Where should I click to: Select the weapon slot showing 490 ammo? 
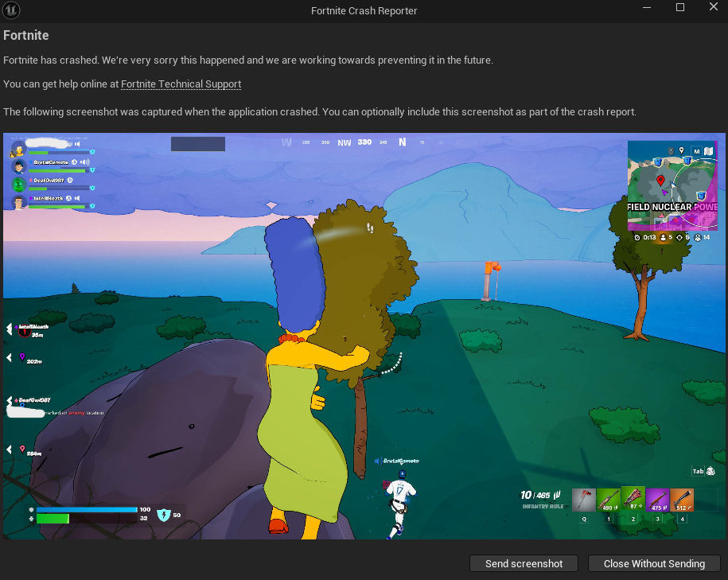coord(608,500)
